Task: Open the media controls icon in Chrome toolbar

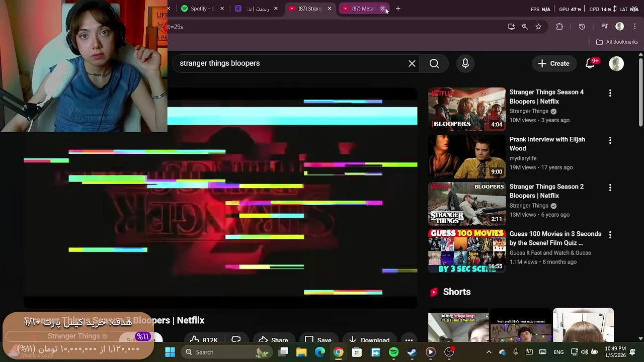Action: [605, 27]
